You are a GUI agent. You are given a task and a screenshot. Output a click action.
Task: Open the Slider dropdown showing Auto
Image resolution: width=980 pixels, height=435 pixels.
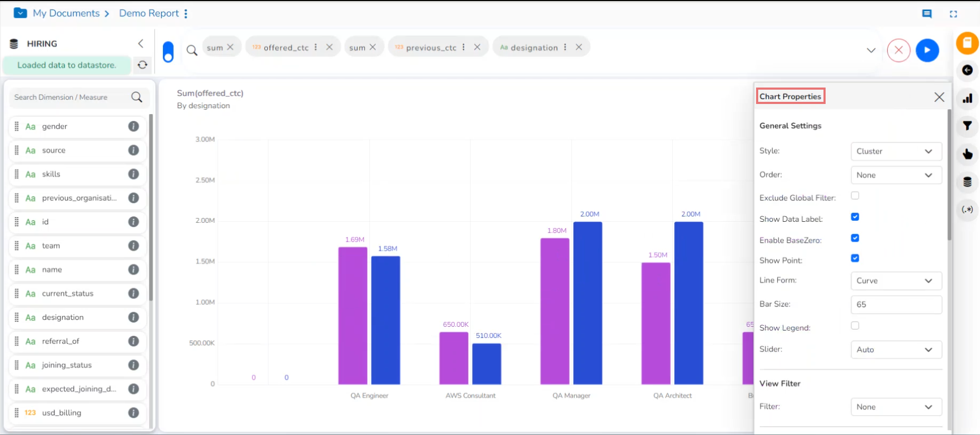(x=896, y=350)
